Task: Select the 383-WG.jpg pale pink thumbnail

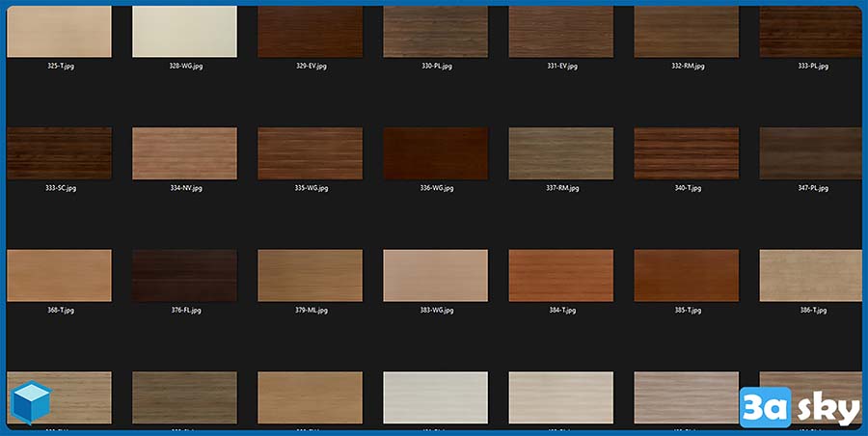Action: (x=435, y=276)
